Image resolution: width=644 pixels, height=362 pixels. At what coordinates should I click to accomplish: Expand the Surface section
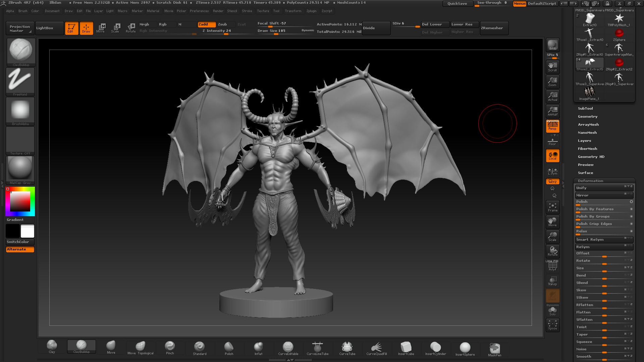pyautogui.click(x=585, y=173)
